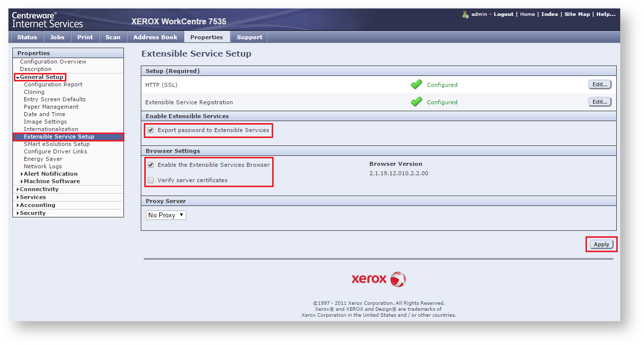
Task: Click the Configured status for HTTP (SSL)
Action: (442, 85)
